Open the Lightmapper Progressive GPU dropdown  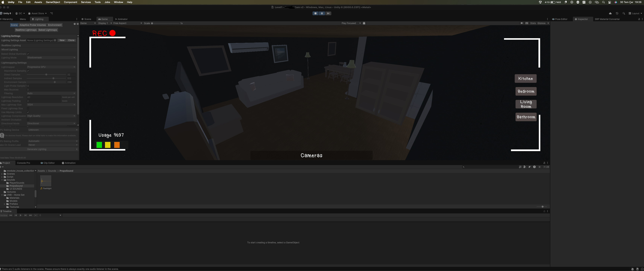[51, 67]
